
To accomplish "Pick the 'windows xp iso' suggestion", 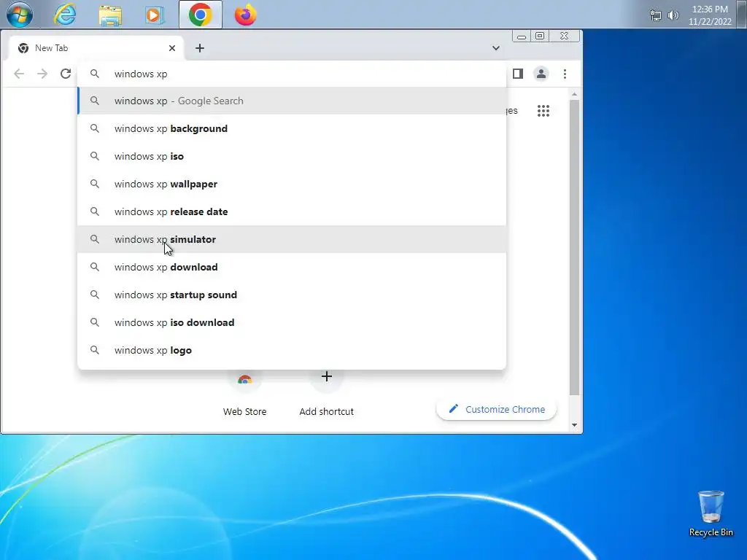I will tap(292, 156).
